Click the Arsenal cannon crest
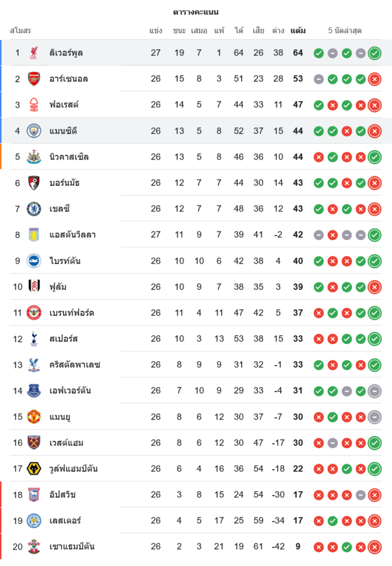Viewport: 392px width, 566px height. coord(34,79)
